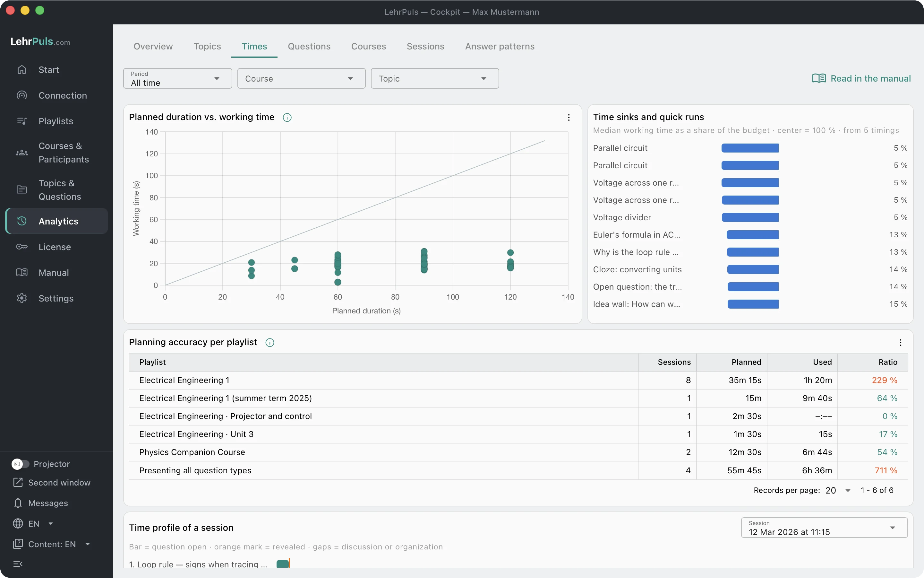Switch to the Overview tab
This screenshot has width=924, height=578.
pos(153,46)
